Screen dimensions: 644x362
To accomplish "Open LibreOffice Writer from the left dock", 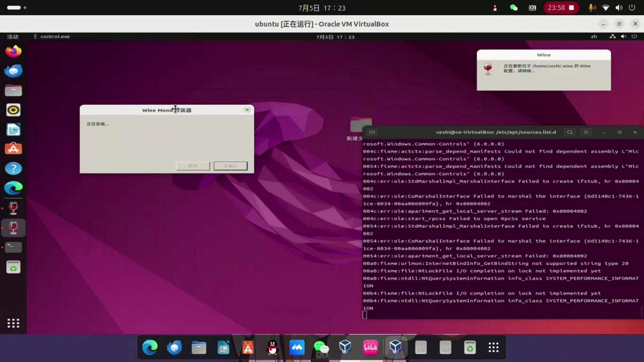I will [x=13, y=129].
